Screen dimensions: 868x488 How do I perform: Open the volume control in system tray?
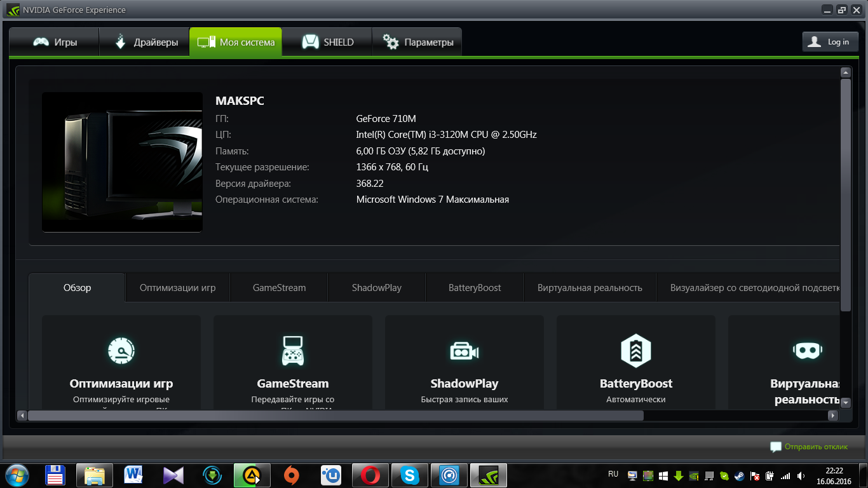pyautogui.click(x=802, y=475)
